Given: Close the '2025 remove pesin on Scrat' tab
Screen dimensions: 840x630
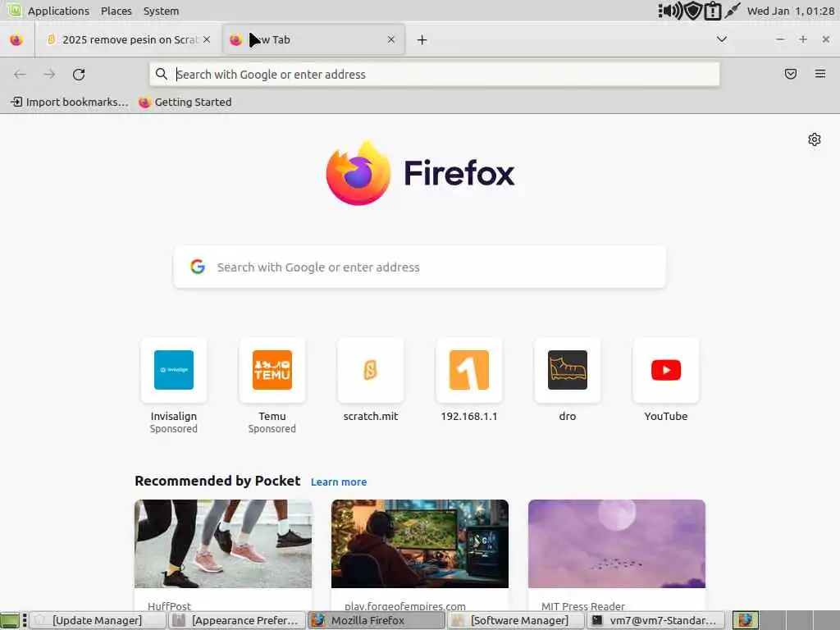Looking at the screenshot, I should coord(207,39).
